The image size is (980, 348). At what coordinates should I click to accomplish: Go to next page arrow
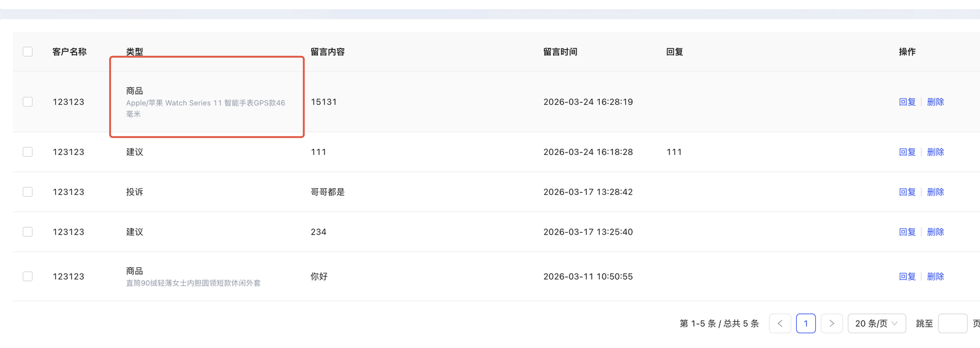[x=831, y=323]
